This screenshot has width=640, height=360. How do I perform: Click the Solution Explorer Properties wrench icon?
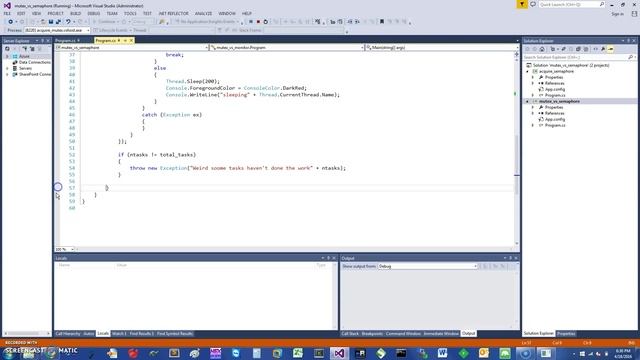coord(603,49)
